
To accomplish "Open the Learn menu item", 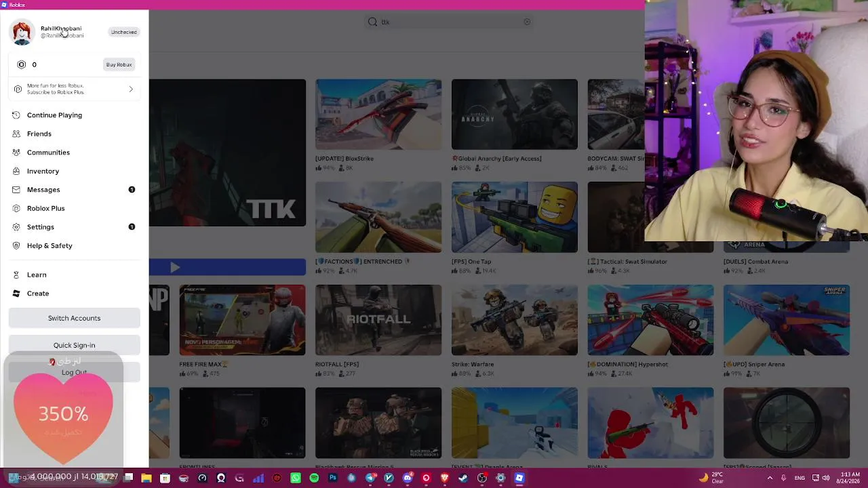I will pyautogui.click(x=75, y=274).
